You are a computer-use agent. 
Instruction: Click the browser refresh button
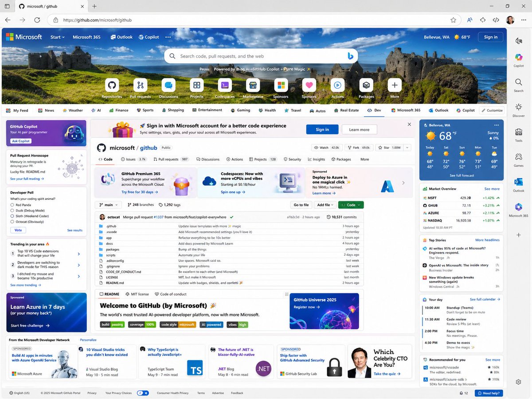click(37, 20)
